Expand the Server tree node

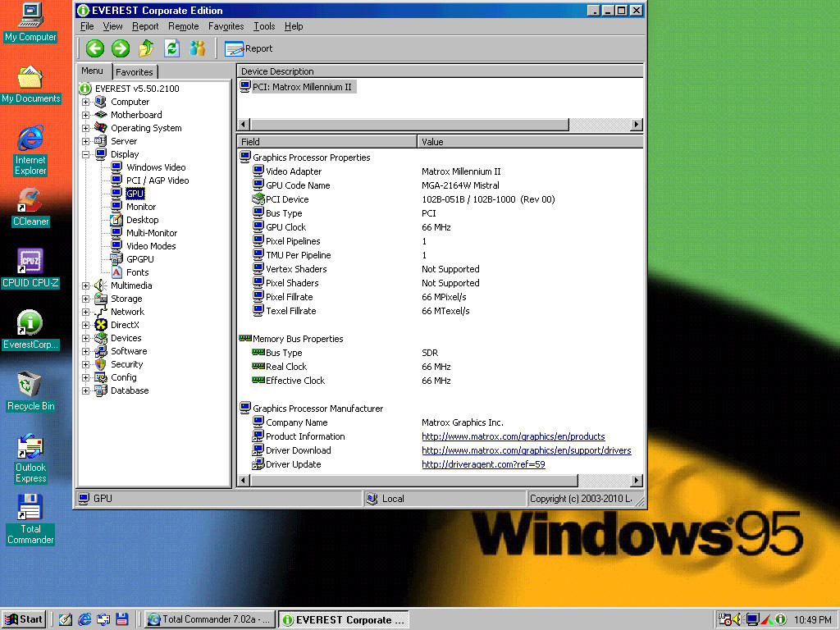tap(85, 141)
